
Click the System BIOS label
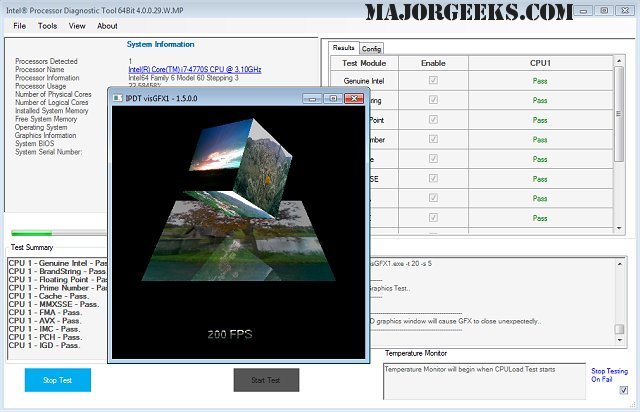point(34,143)
